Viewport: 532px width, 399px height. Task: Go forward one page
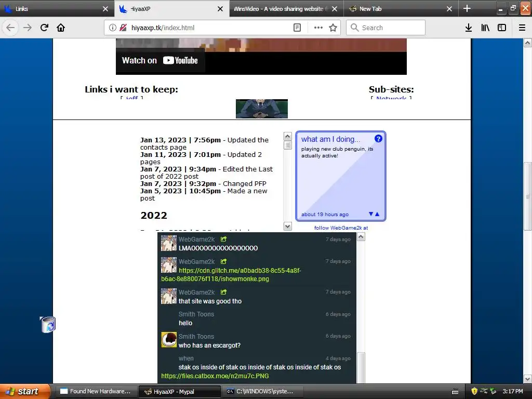28,28
